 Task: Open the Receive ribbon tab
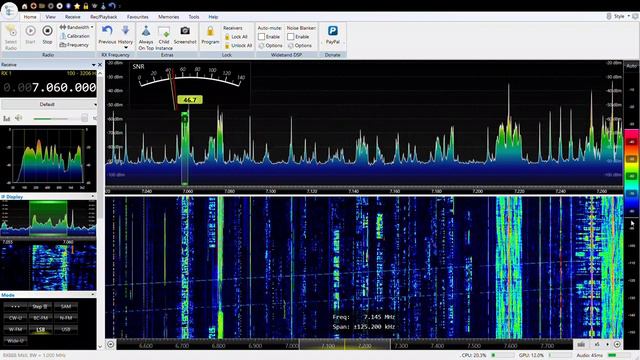(72, 17)
